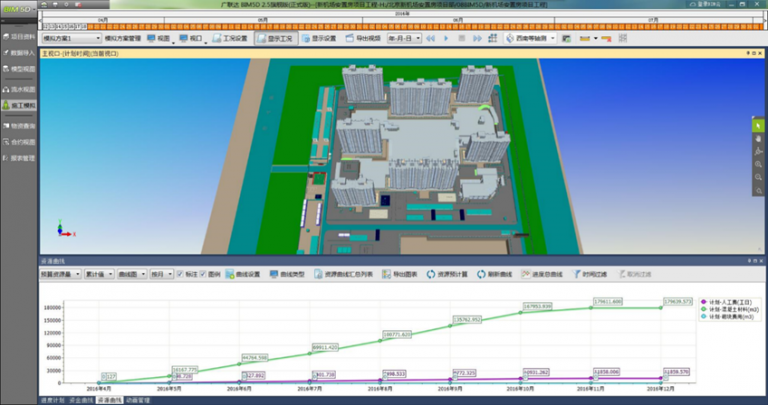The height and width of the screenshot is (405, 768).
Task: Open 流水视图 sidebar item
Action: tap(20, 88)
